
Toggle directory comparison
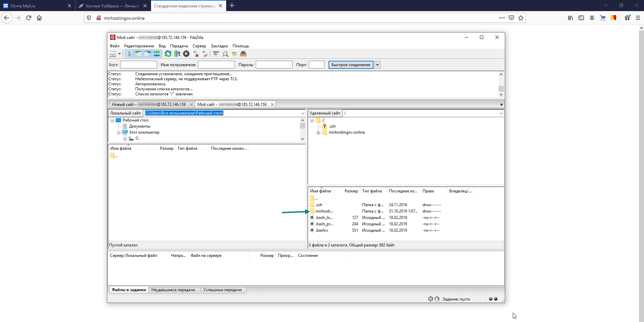[x=225, y=54]
